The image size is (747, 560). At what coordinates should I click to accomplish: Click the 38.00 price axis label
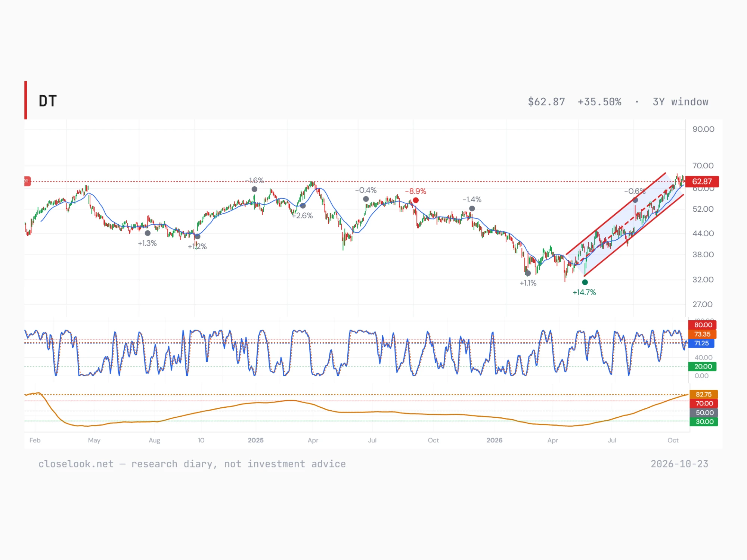[x=703, y=255]
